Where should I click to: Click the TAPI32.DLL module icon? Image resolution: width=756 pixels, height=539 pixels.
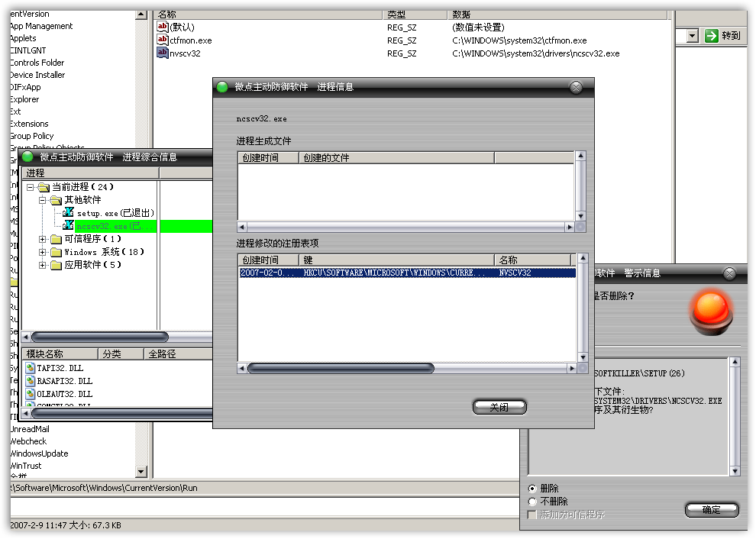tap(31, 368)
